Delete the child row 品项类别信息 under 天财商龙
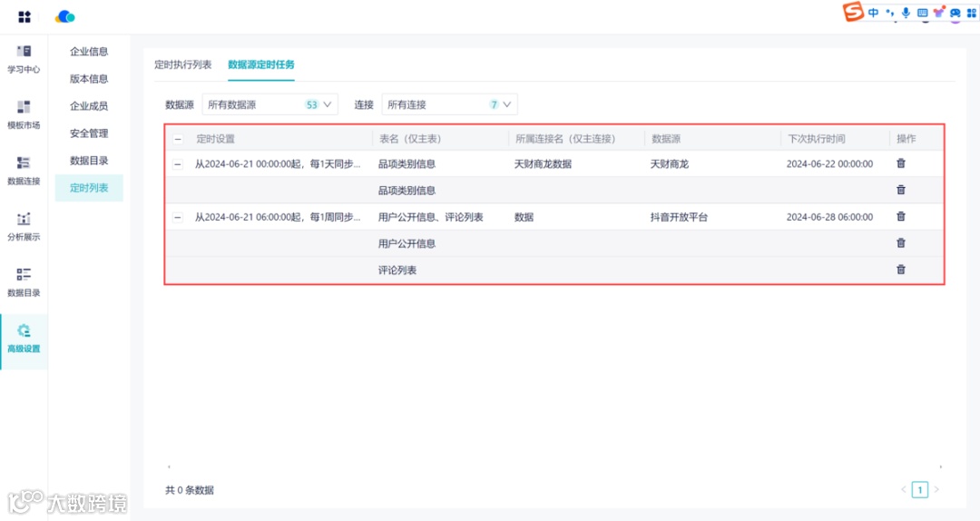This screenshot has width=980, height=521. click(x=901, y=190)
